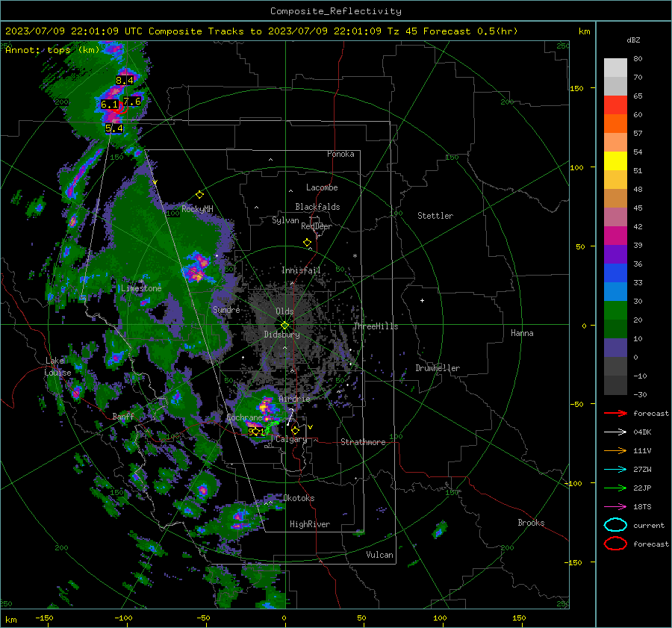Click the storm cell west of HighRiver

238,519
